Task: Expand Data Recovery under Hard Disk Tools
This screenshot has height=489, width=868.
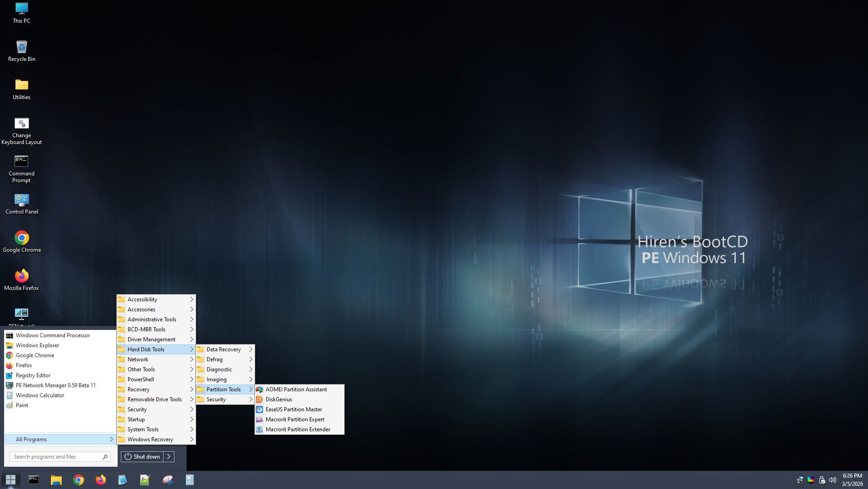Action: (x=225, y=349)
